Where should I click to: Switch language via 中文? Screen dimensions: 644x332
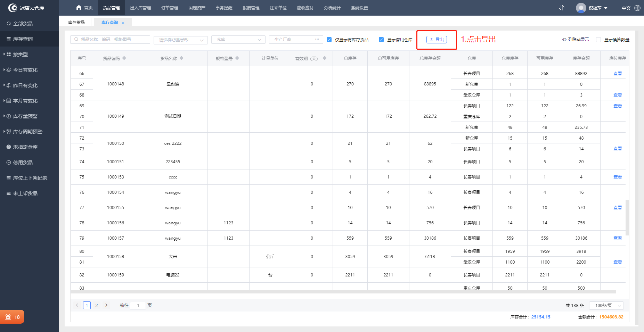point(626,8)
